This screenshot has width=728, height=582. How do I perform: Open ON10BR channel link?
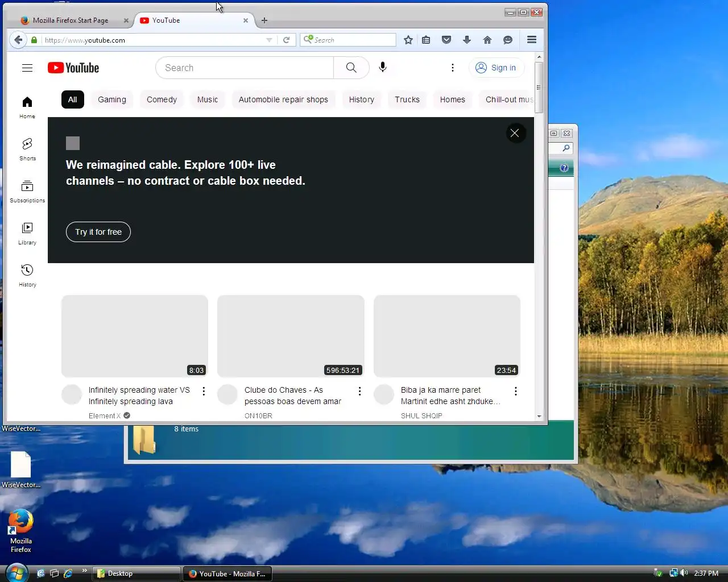click(258, 416)
